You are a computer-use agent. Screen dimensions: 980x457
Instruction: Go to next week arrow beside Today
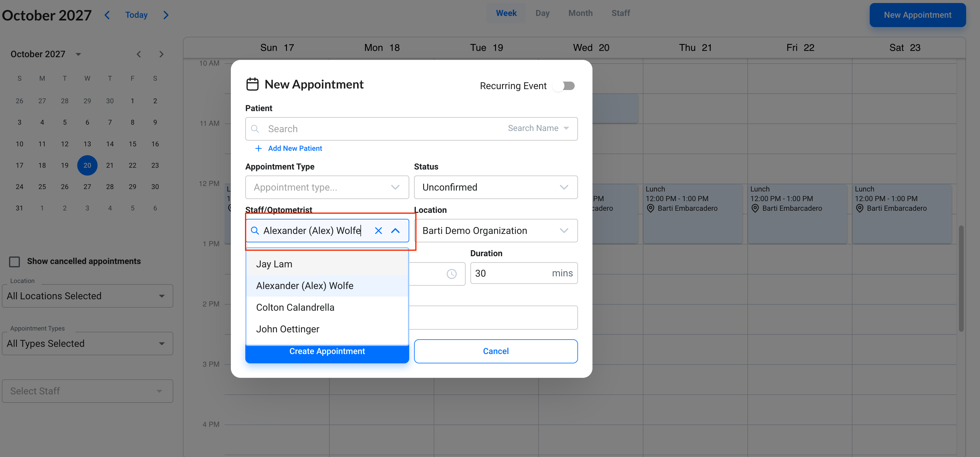pyautogui.click(x=166, y=15)
